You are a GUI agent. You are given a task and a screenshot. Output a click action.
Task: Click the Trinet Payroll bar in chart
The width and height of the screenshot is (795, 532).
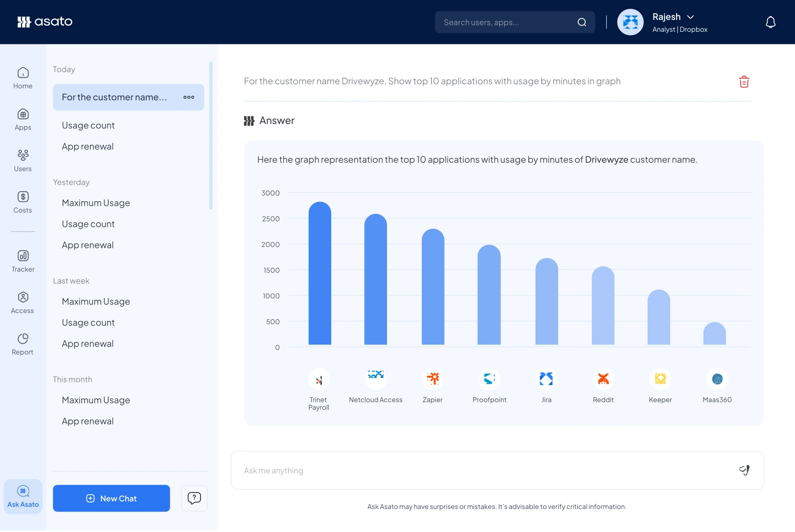pyautogui.click(x=320, y=273)
